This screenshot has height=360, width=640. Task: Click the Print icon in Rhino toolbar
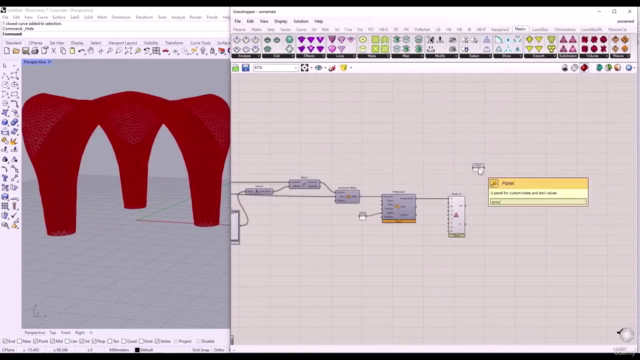pyautogui.click(x=35, y=51)
